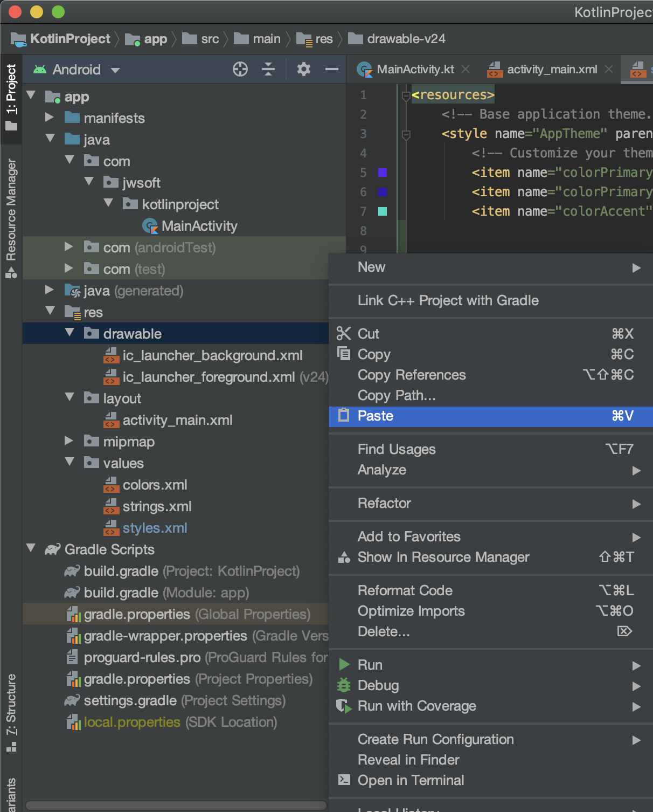Expand the com (androidTest) package
The width and height of the screenshot is (653, 812).
click(69, 246)
